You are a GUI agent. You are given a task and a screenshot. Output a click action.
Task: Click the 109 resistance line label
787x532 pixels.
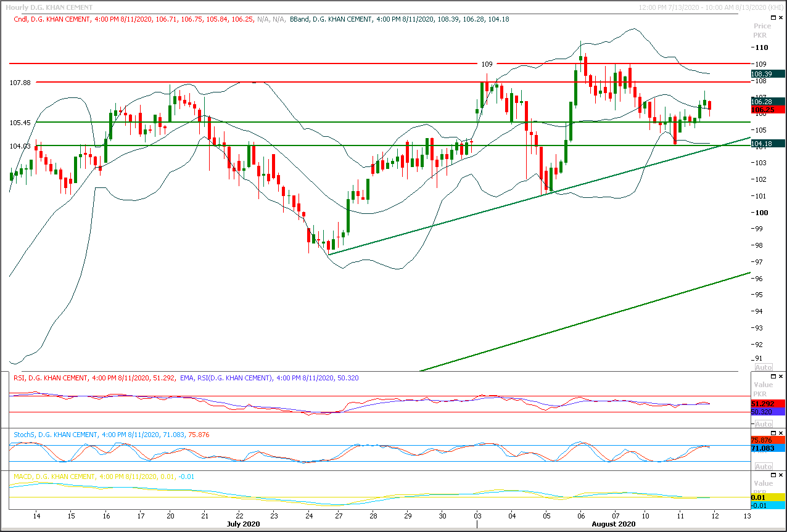(487, 63)
